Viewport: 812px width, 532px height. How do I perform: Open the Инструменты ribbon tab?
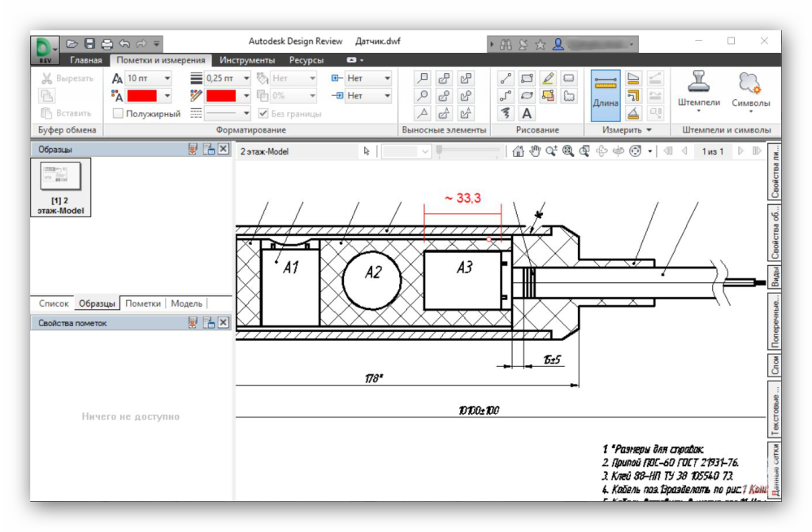coord(247,60)
